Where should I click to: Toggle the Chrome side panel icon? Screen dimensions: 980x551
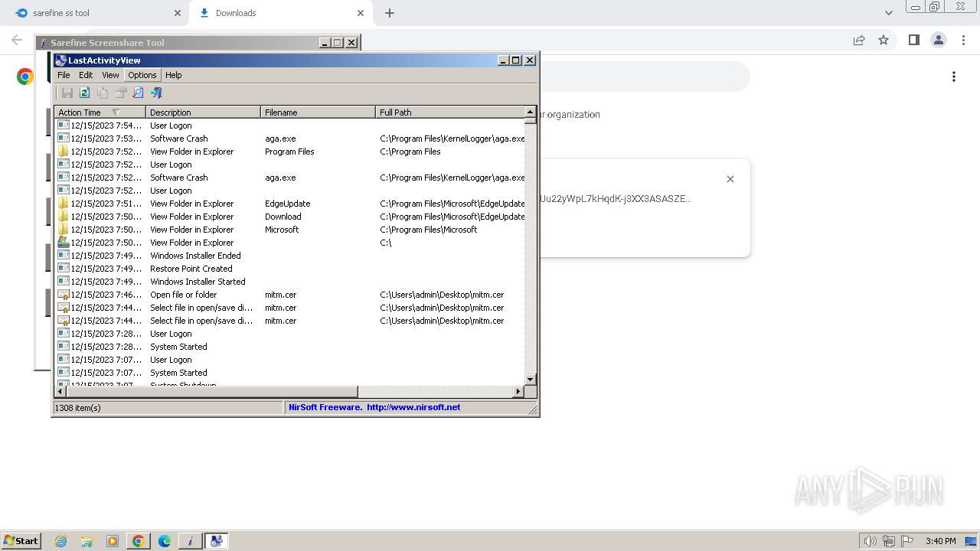913,40
